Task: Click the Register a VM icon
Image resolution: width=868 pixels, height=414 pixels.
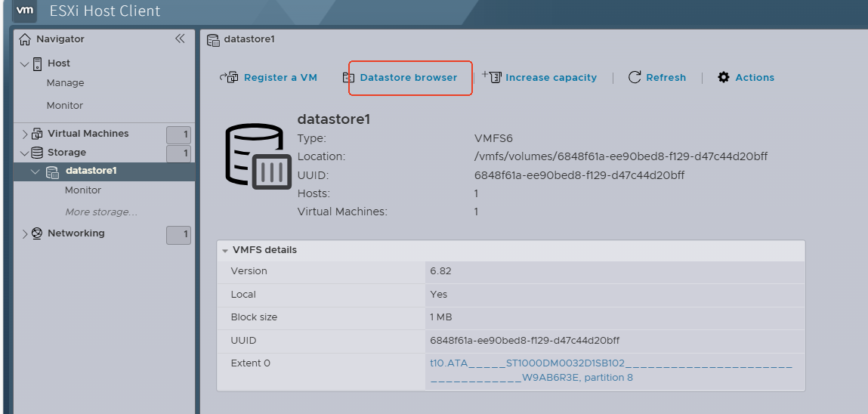Action: pyautogui.click(x=229, y=78)
